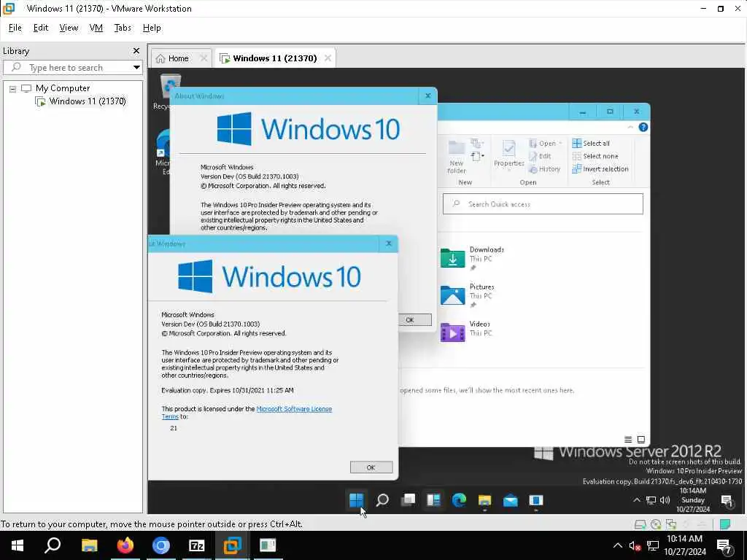Select the Downloads folder in Explorer
The width and height of the screenshot is (747, 560).
tap(472, 257)
